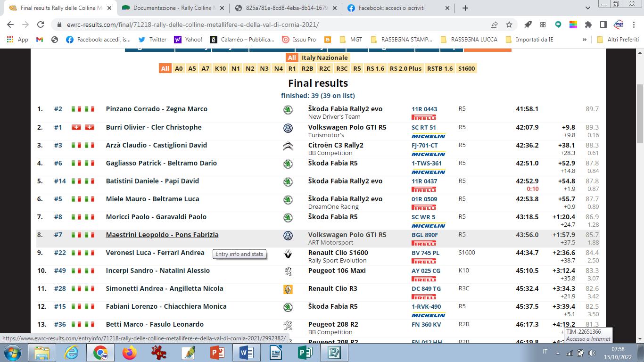This screenshot has height=362, width=644.
Task: Click the Volkswagen logo in Burri's row
Action: click(x=288, y=128)
